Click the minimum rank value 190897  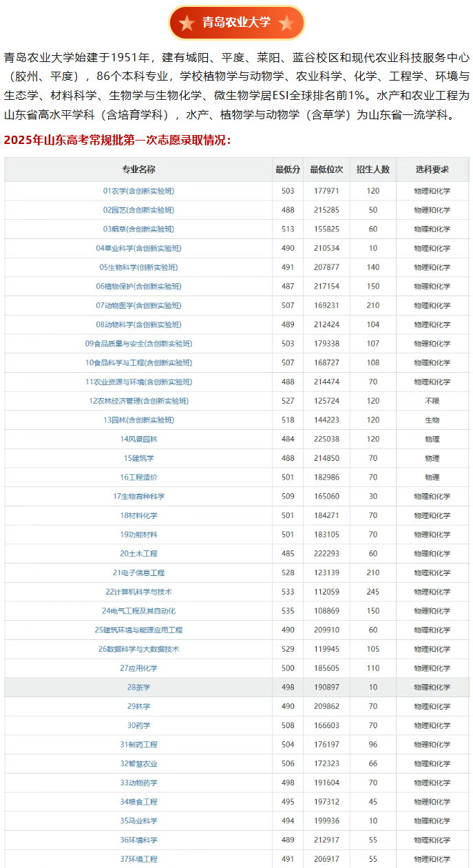326,687
